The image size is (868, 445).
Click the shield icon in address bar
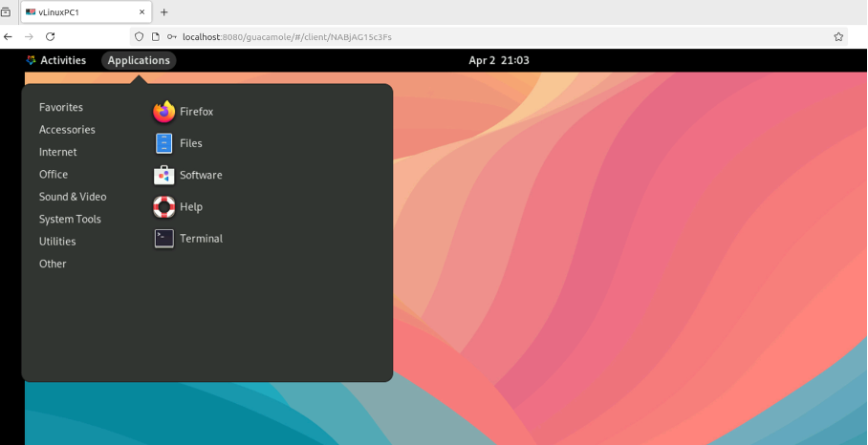click(x=139, y=36)
